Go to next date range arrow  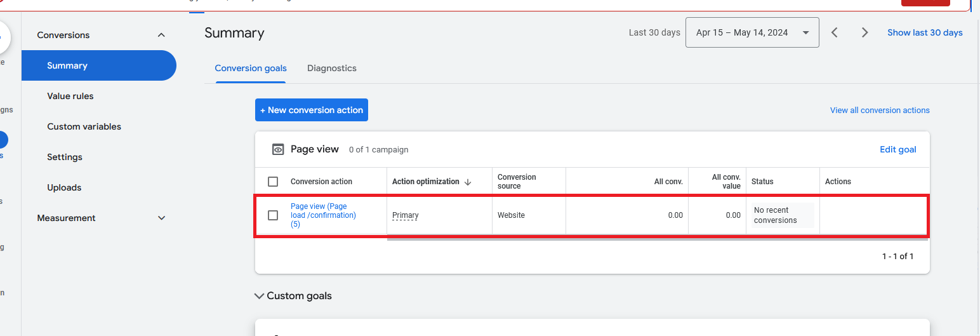point(864,32)
